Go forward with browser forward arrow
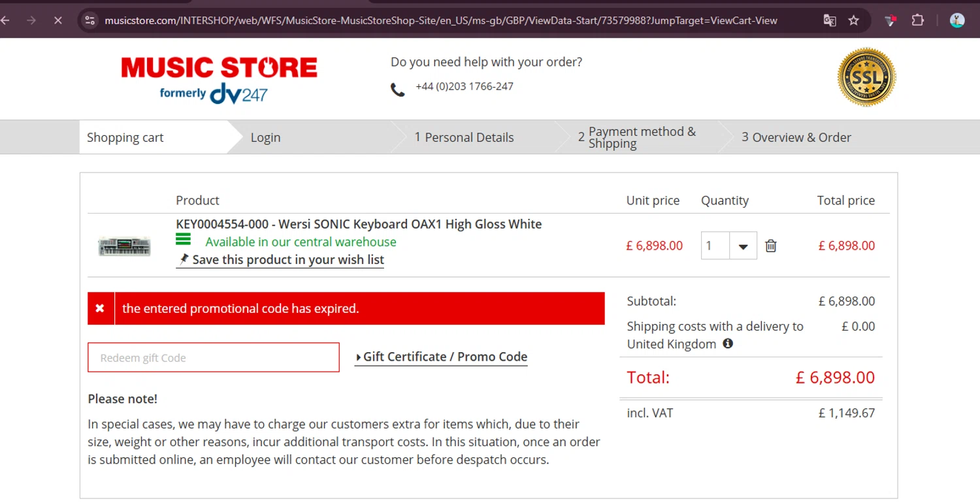Screen dimensions: 980x503 click(x=31, y=20)
